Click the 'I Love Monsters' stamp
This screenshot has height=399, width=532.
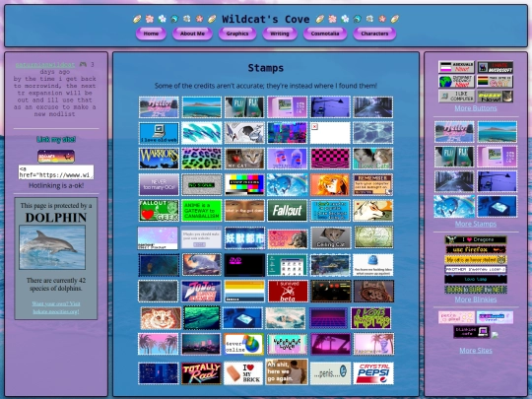click(x=370, y=318)
